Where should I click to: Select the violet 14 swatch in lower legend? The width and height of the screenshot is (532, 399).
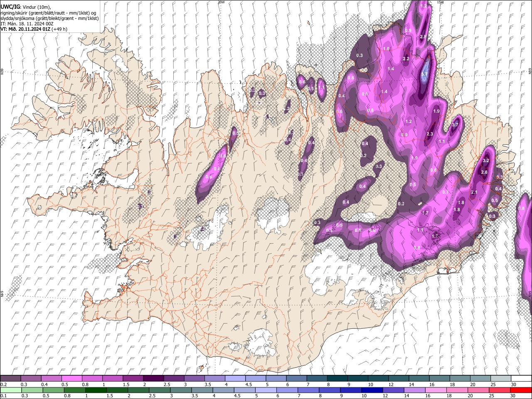[414, 390]
